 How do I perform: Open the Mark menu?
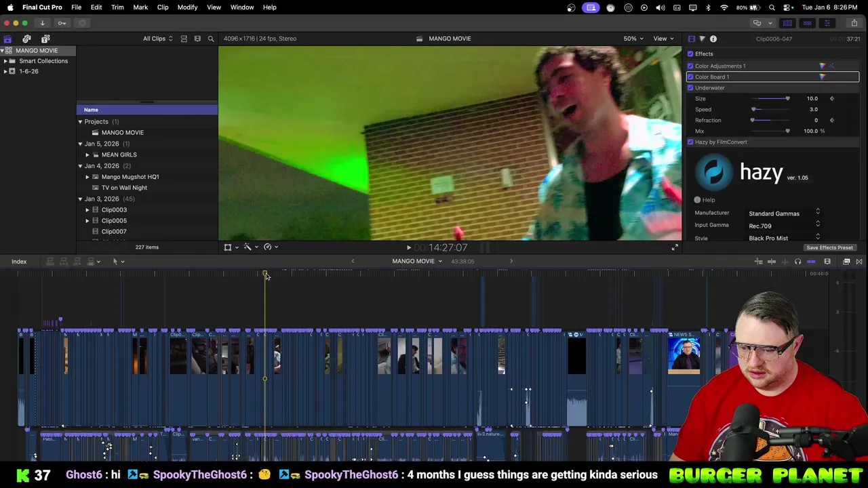pyautogui.click(x=140, y=7)
